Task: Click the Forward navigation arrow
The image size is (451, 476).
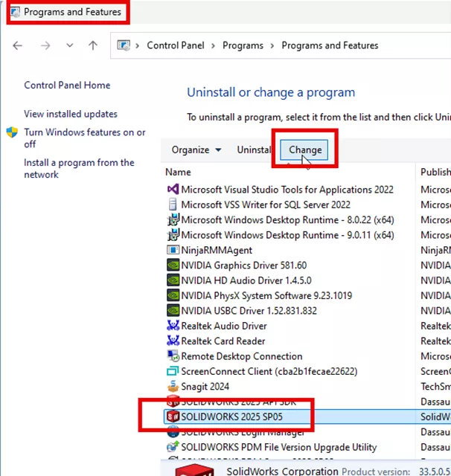Action: tap(45, 45)
